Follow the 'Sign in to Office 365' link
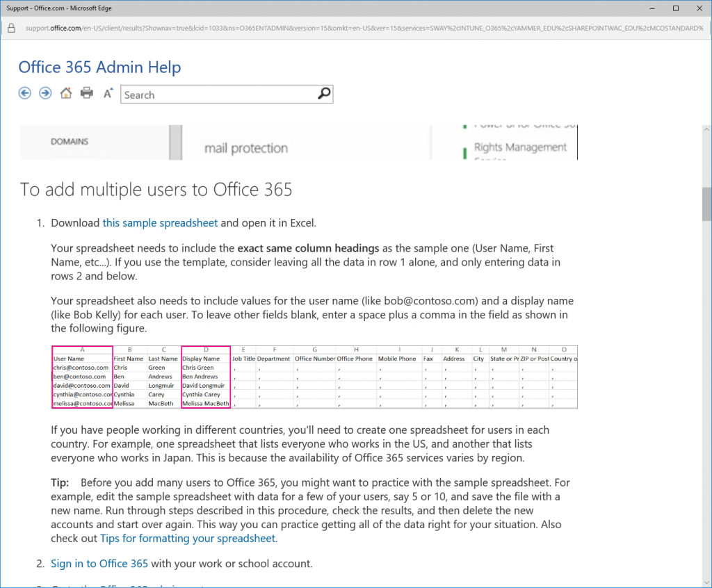The width and height of the screenshot is (712, 588). (99, 564)
